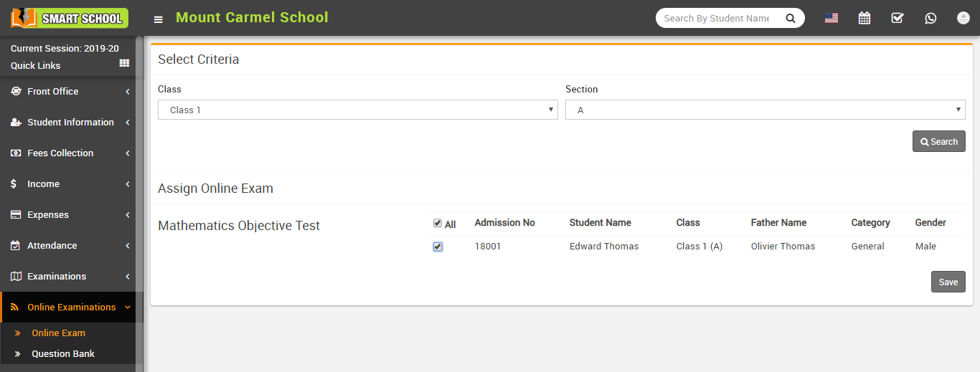The height and width of the screenshot is (372, 980).
Task: Open the Quick Links grid icon
Action: 124,64
